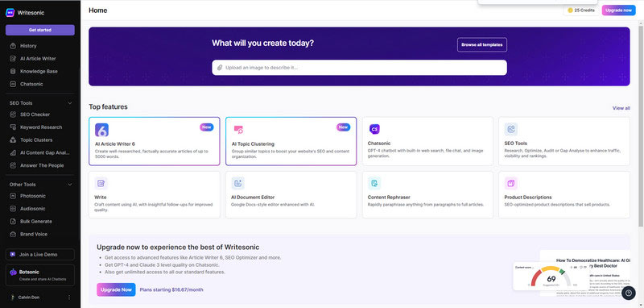
Task: Click Plans starting $16.67/month link
Action: click(x=171, y=289)
